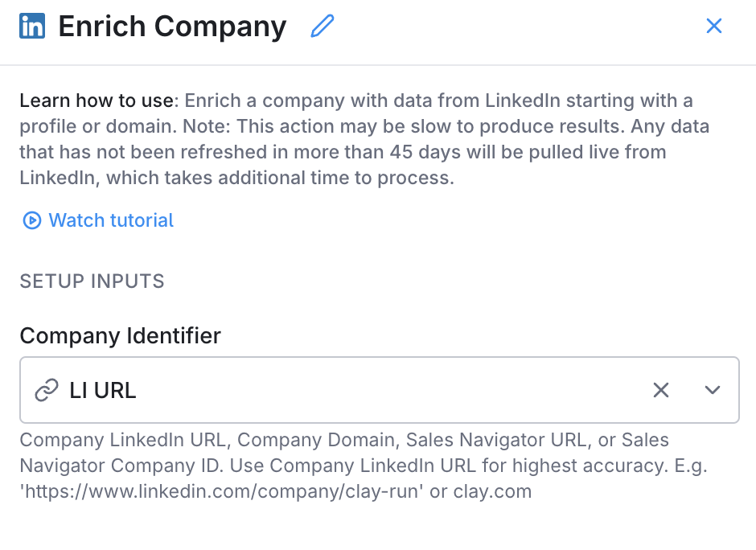Click the pencil icon to rename action
Screen dimensions: 756x550
[x=322, y=27]
